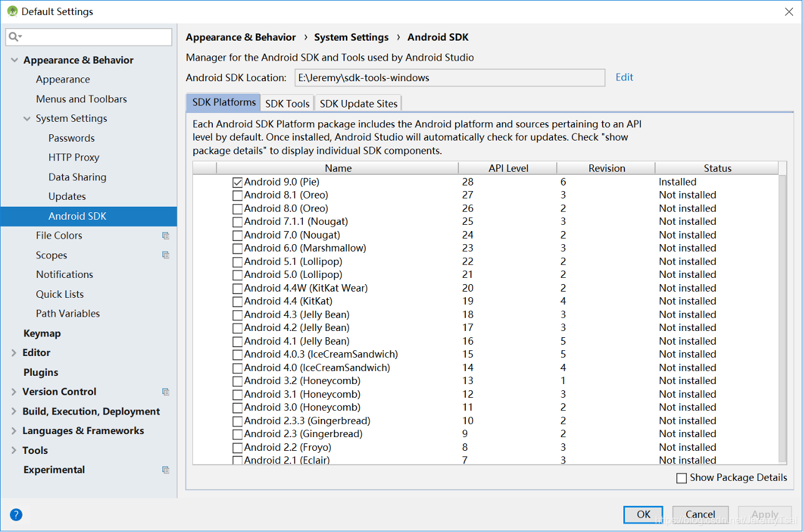Expand the Editor tree node
Screen dimensions: 803x532
click(14, 353)
